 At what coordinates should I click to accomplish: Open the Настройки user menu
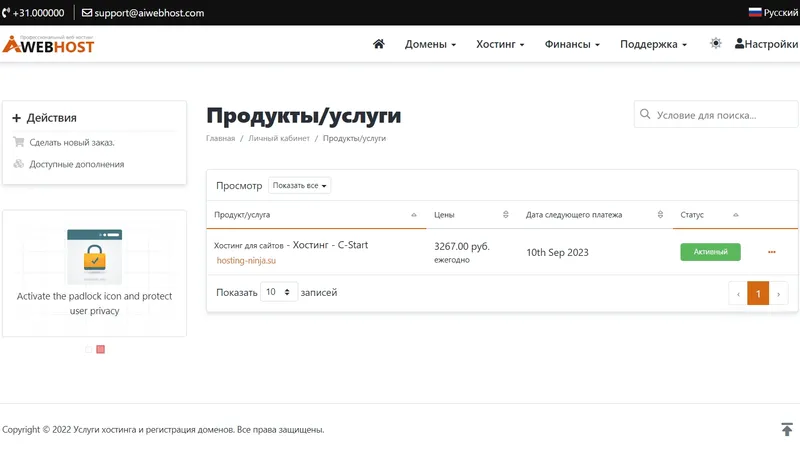766,44
